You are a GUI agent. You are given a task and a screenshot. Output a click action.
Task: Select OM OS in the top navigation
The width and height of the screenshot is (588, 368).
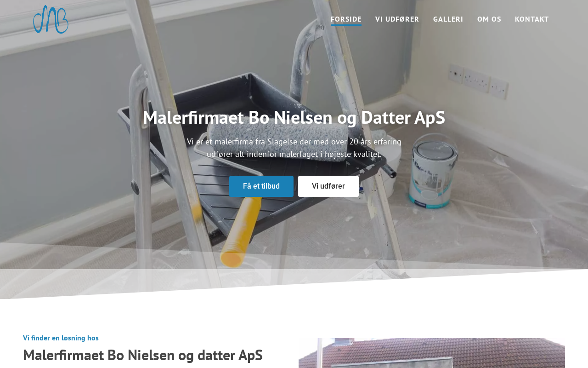[x=489, y=19]
